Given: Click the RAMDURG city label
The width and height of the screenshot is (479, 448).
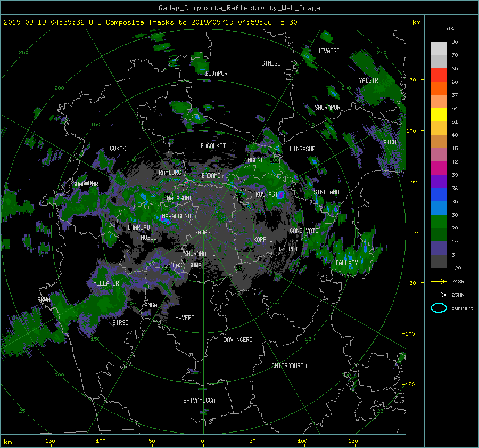Looking at the screenshot, I should pyautogui.click(x=170, y=173).
